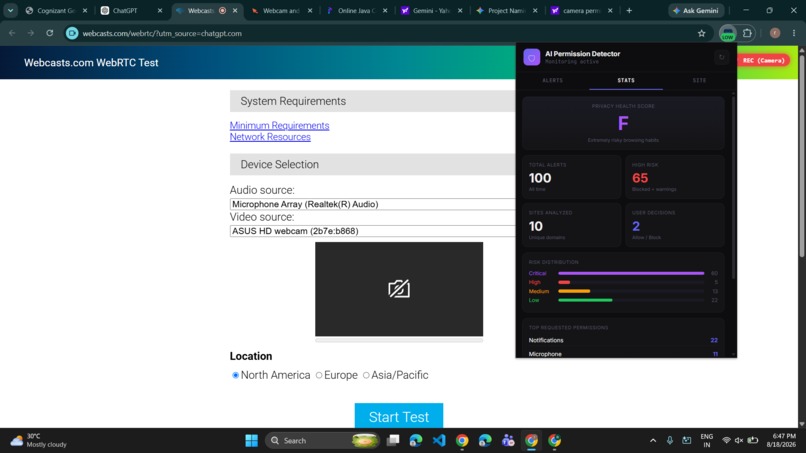This screenshot has width=806, height=453.
Task: Click the Windows taskbar Search box
Action: [322, 441]
